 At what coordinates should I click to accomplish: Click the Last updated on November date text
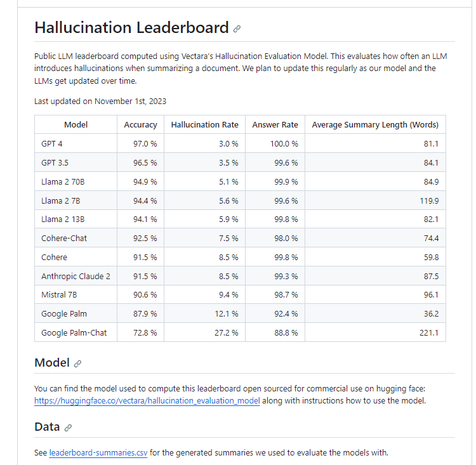pyautogui.click(x=100, y=101)
